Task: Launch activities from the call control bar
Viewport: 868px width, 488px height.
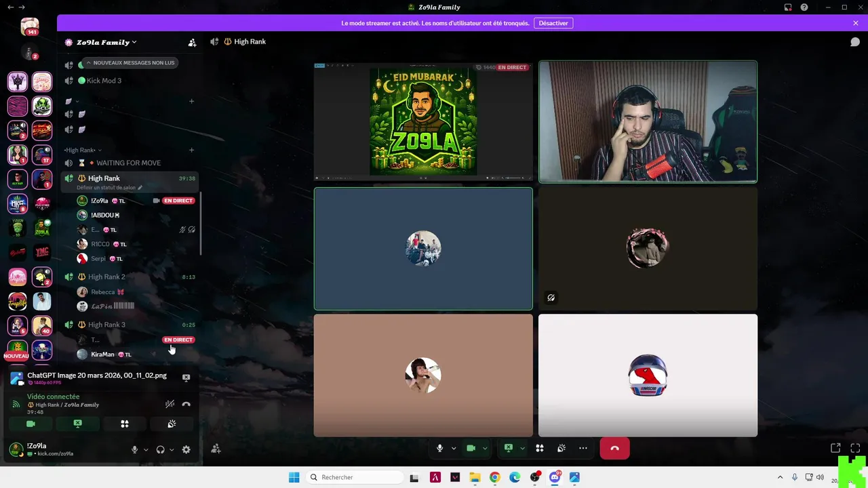Action: point(540,448)
